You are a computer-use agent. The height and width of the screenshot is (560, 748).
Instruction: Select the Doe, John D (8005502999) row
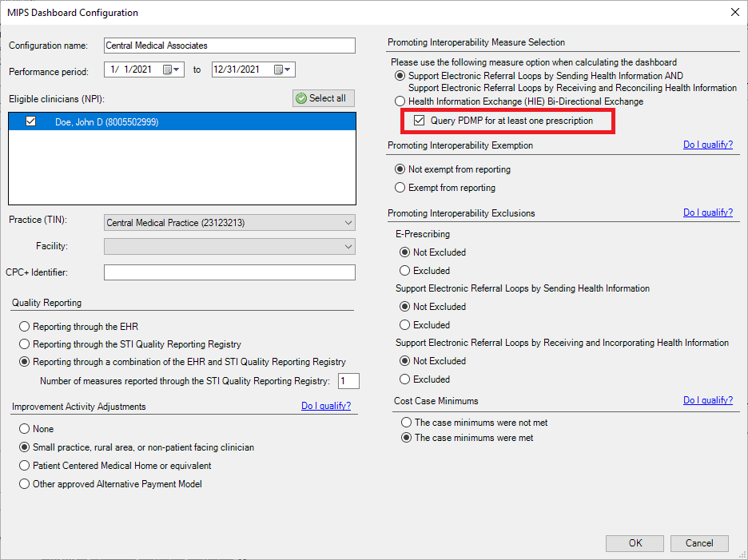pos(182,121)
